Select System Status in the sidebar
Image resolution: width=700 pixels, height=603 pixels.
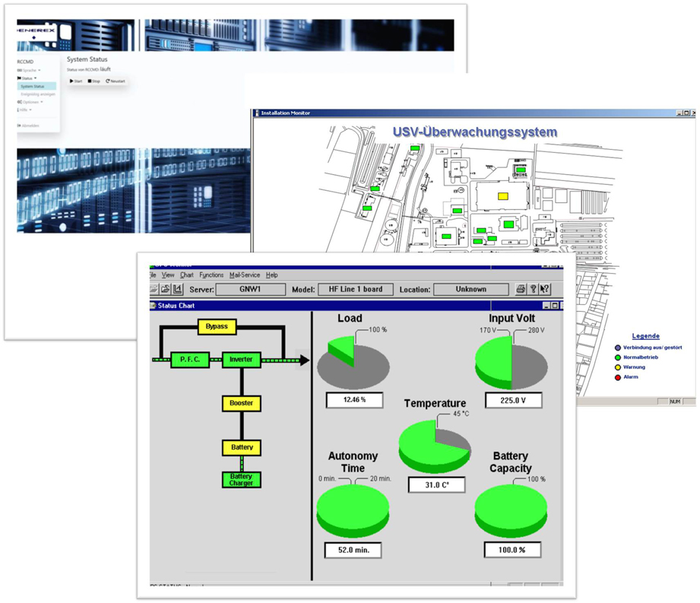click(x=33, y=87)
